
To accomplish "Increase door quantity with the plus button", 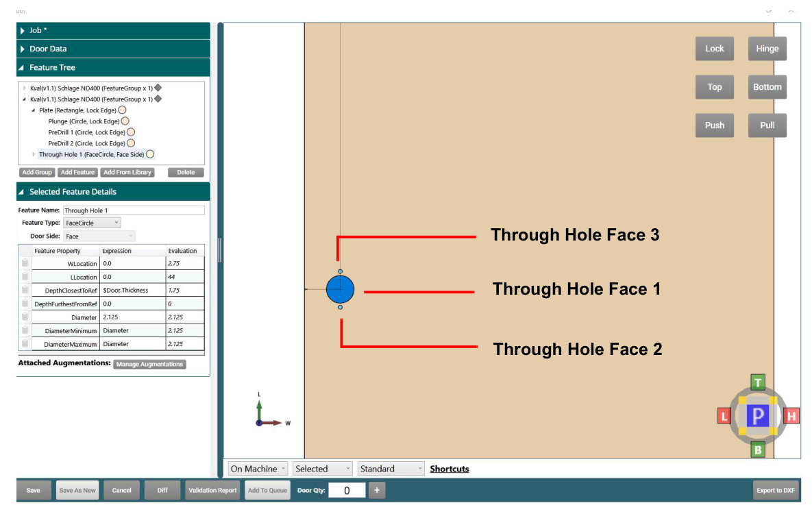I will pyautogui.click(x=377, y=490).
